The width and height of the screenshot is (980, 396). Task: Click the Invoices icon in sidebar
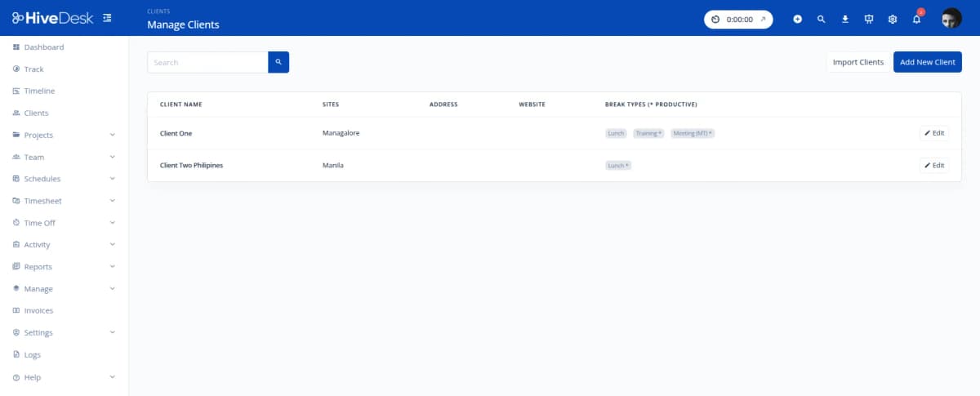pos(16,311)
